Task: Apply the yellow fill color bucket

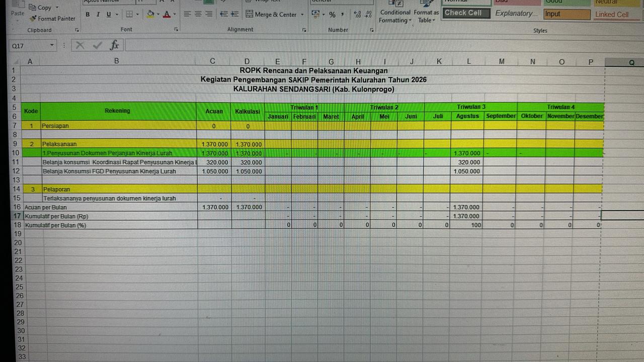Action: point(150,15)
